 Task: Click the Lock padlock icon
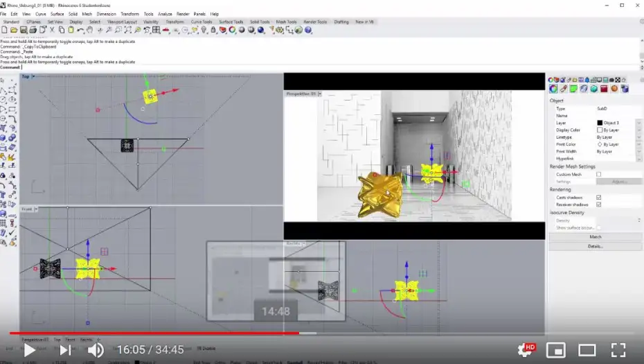(x=213, y=30)
